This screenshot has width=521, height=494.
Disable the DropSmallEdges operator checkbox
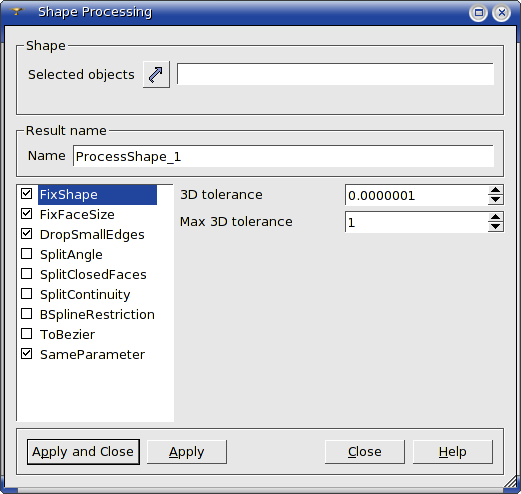point(26,234)
